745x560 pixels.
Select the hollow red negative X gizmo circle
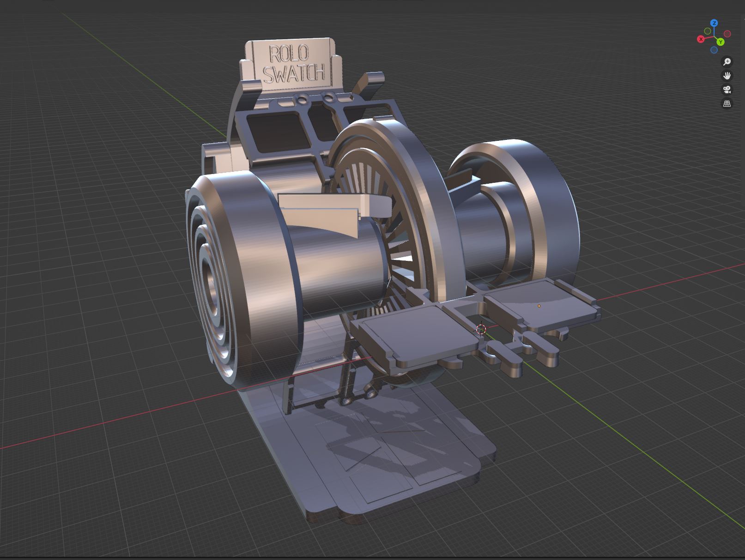tap(727, 34)
